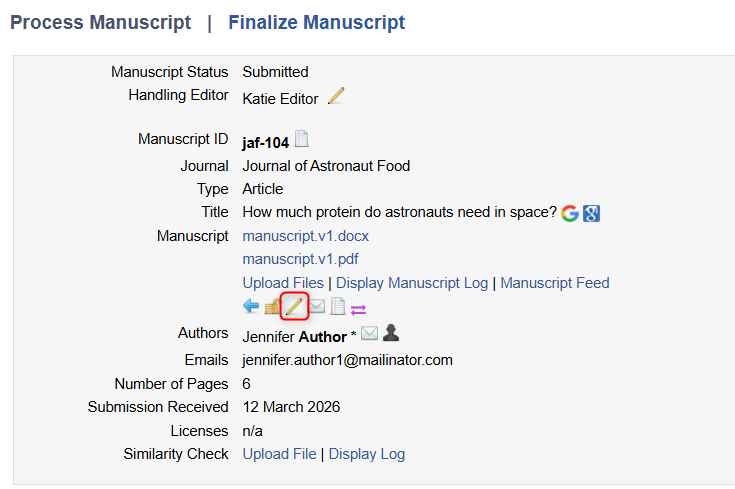
Task: Open Google Scholar search icon for the title
Action: (x=591, y=212)
